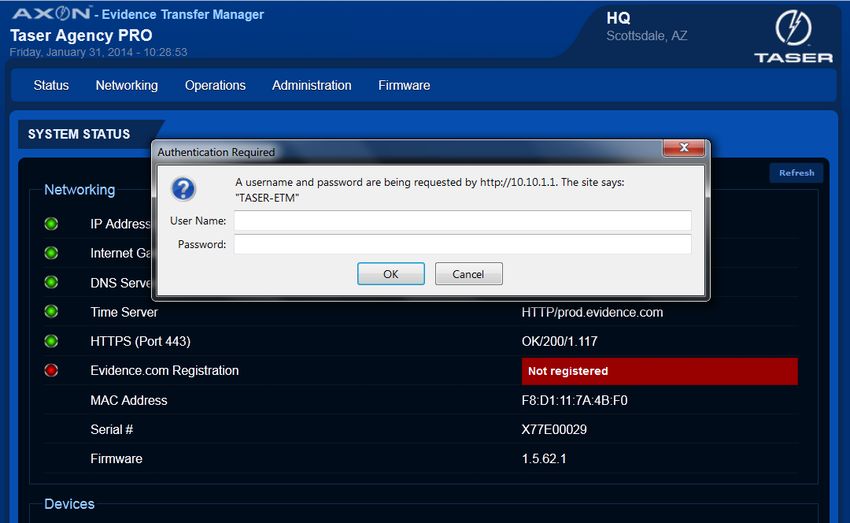850x523 pixels.
Task: Open the Administration menu
Action: pyautogui.click(x=312, y=85)
